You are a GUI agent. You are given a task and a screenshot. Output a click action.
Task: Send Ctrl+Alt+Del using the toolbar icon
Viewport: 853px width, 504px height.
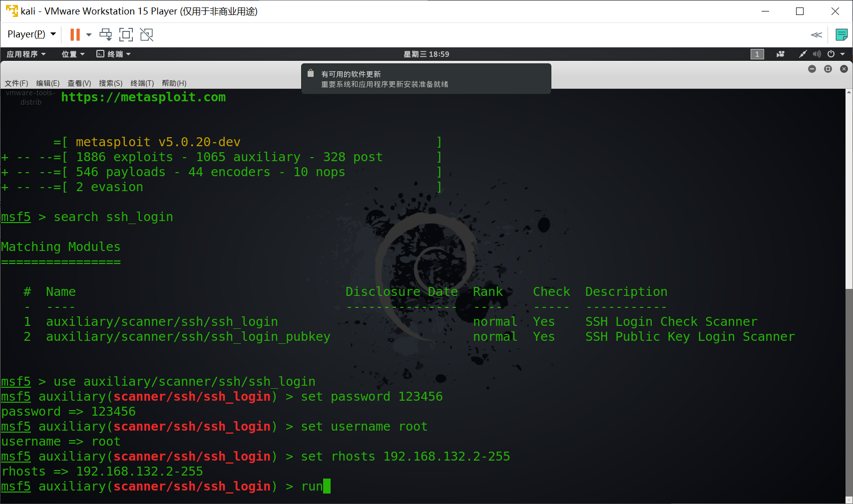(x=105, y=34)
